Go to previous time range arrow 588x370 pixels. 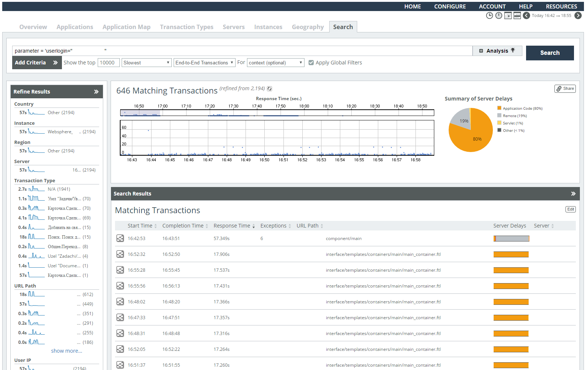526,15
